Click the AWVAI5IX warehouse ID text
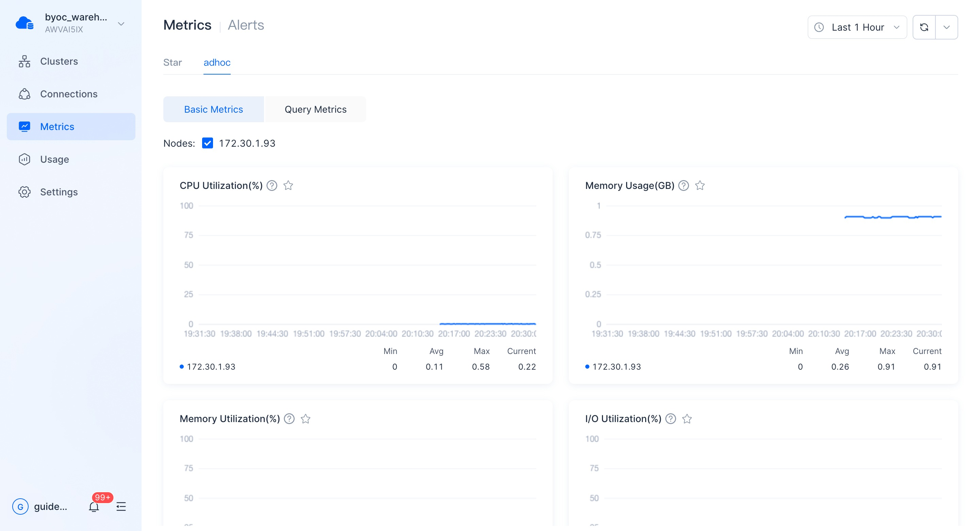980x531 pixels. click(x=64, y=30)
